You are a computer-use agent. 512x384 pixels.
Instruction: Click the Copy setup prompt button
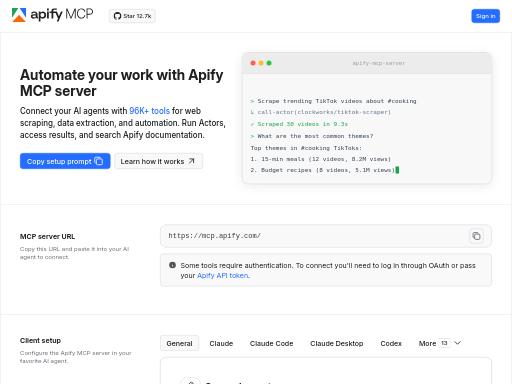[x=65, y=161]
